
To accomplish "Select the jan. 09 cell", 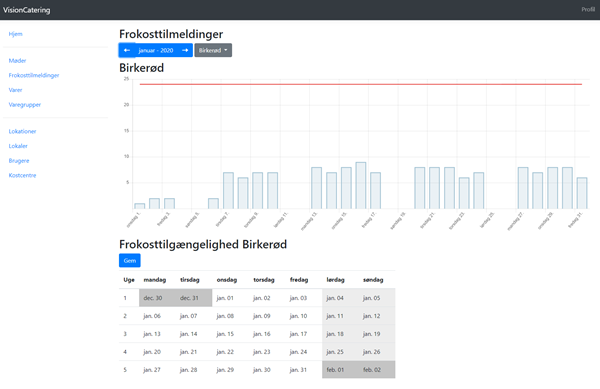I will pos(267,316).
